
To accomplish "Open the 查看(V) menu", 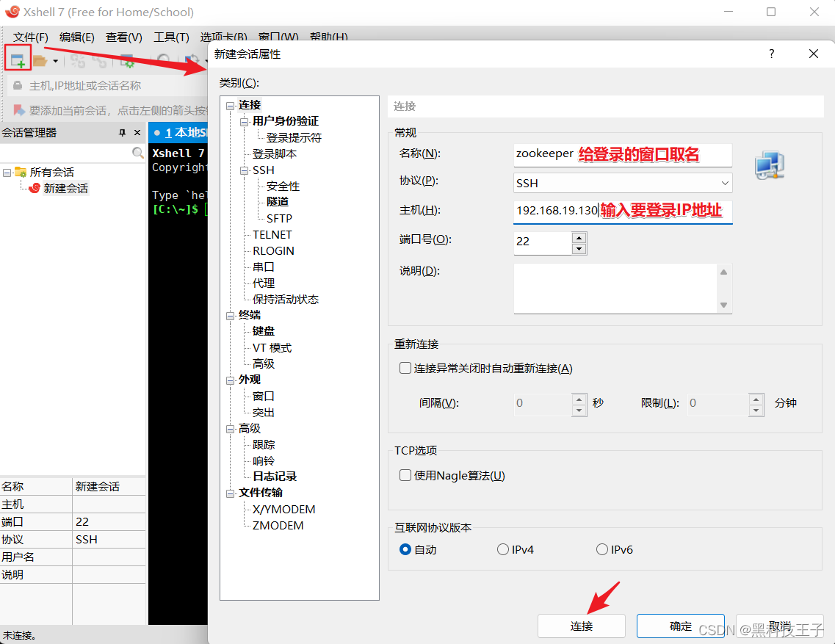I will coord(123,37).
